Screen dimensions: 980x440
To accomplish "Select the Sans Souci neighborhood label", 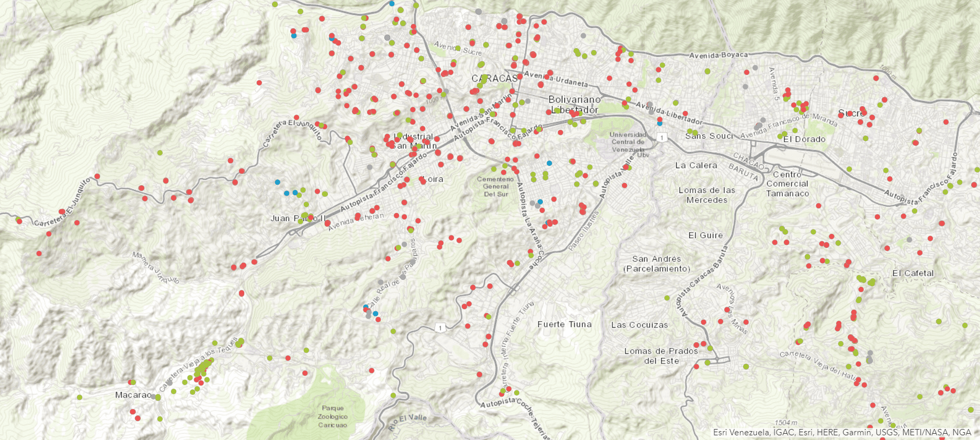I will [709, 136].
